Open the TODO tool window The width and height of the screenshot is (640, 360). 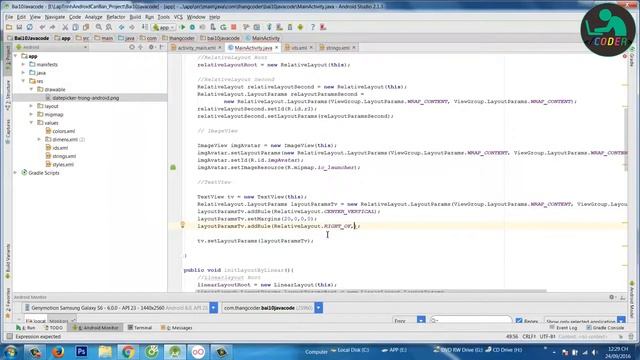53,328
